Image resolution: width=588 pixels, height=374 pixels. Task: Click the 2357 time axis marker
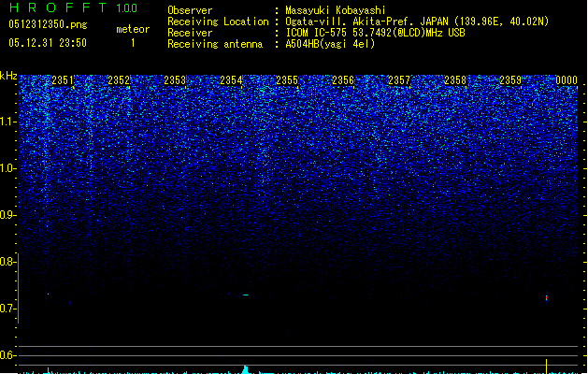click(399, 80)
